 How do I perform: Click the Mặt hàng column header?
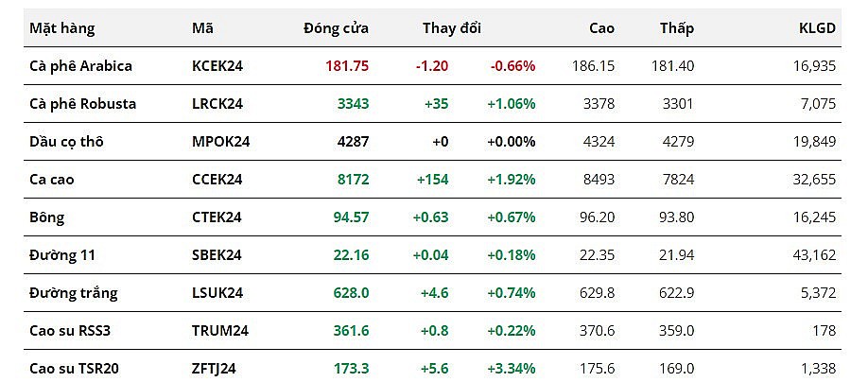tap(62, 28)
